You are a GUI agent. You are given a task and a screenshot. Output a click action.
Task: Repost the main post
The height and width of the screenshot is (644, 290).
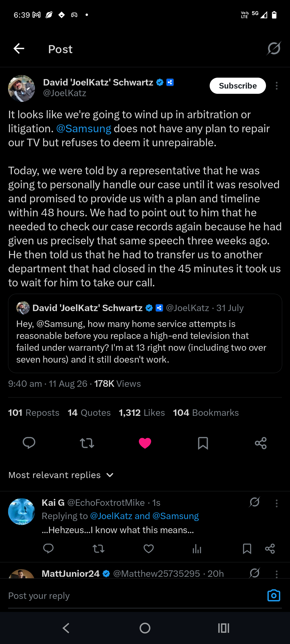pos(87,443)
